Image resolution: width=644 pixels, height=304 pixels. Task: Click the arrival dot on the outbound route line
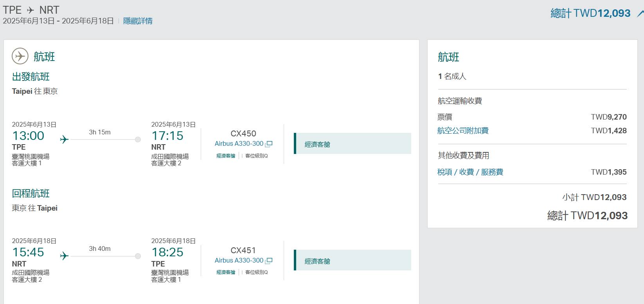pyautogui.click(x=138, y=139)
